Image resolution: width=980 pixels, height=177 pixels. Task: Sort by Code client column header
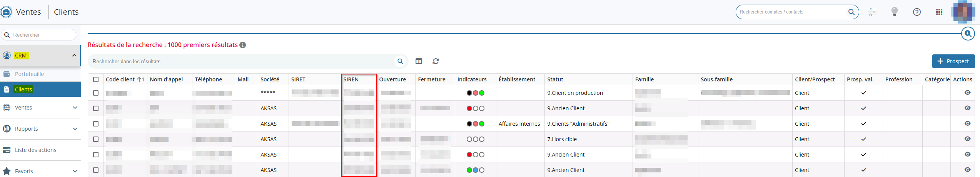point(120,79)
